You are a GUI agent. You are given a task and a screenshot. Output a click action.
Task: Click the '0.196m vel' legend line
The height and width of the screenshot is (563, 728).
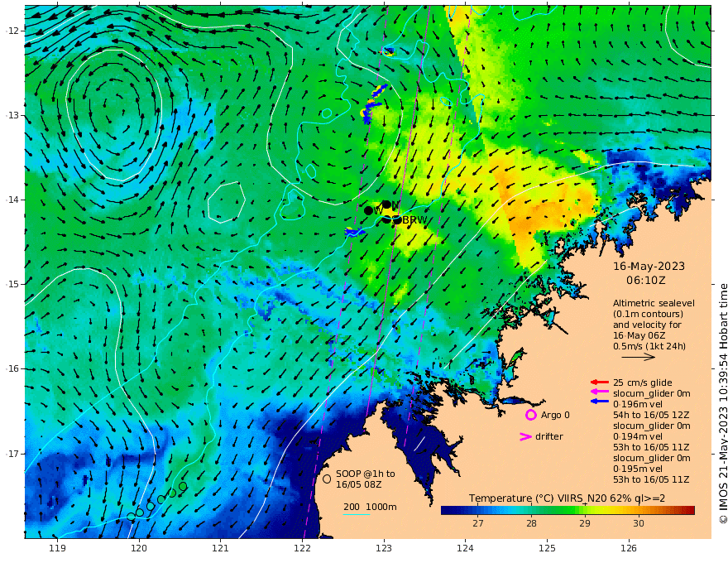[638, 404]
